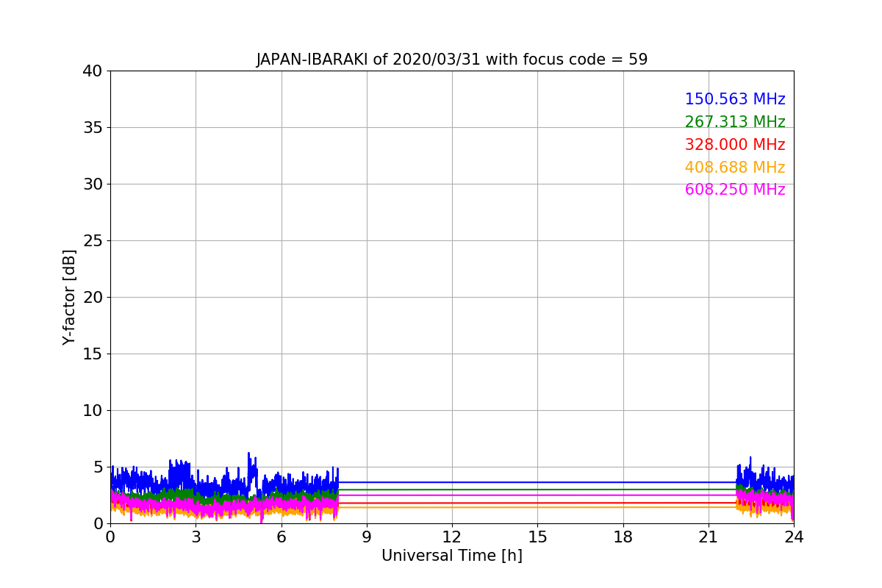The height and width of the screenshot is (588, 882).
Task: Click the y-axis tick label 30
Action: pyautogui.click(x=92, y=184)
